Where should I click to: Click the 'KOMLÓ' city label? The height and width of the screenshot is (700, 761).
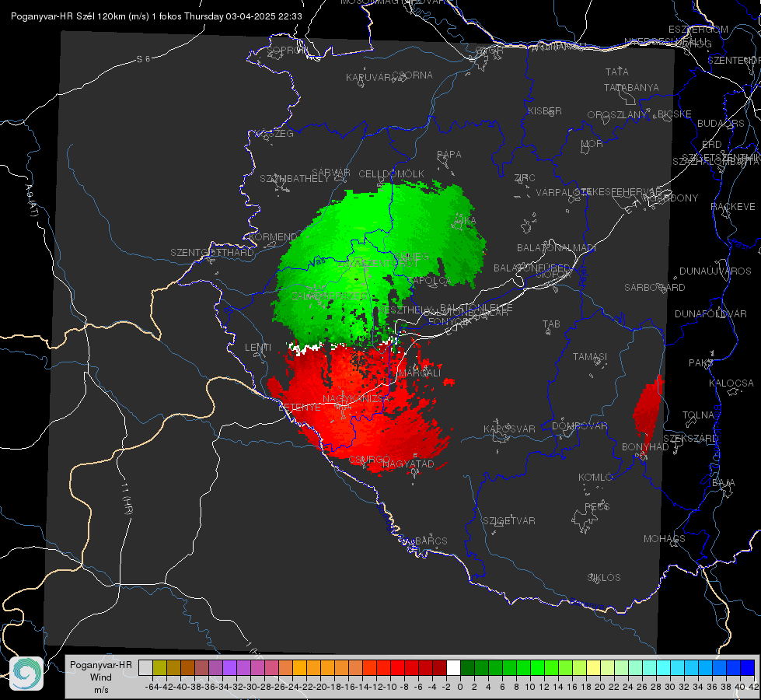tap(595, 478)
